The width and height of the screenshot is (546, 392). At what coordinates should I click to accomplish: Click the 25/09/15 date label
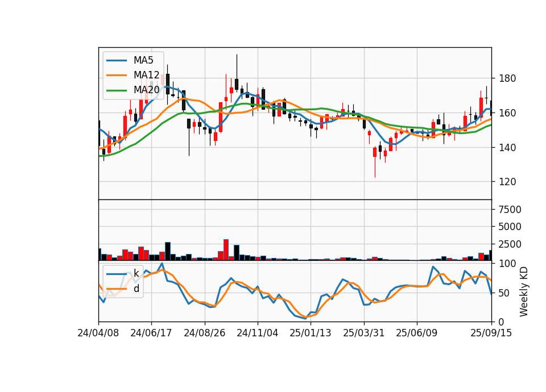tap(491, 333)
